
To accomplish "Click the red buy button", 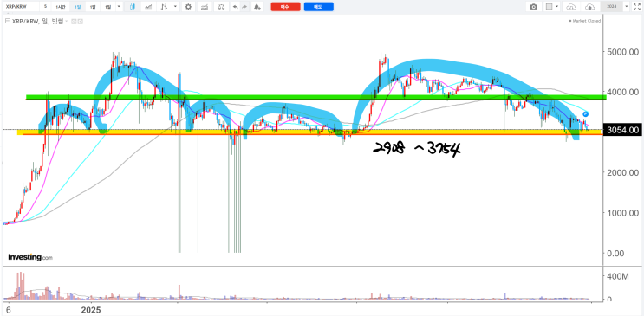I will pyautogui.click(x=285, y=7).
